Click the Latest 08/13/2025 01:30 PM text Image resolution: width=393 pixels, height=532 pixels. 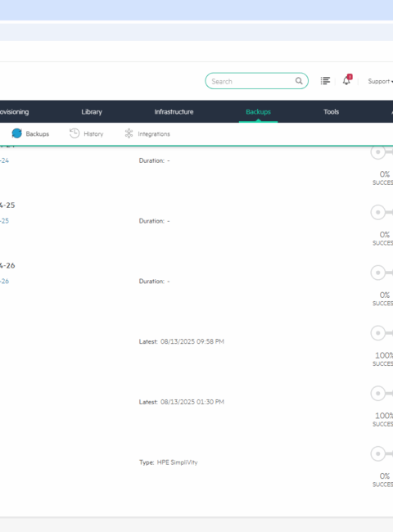pos(181,402)
